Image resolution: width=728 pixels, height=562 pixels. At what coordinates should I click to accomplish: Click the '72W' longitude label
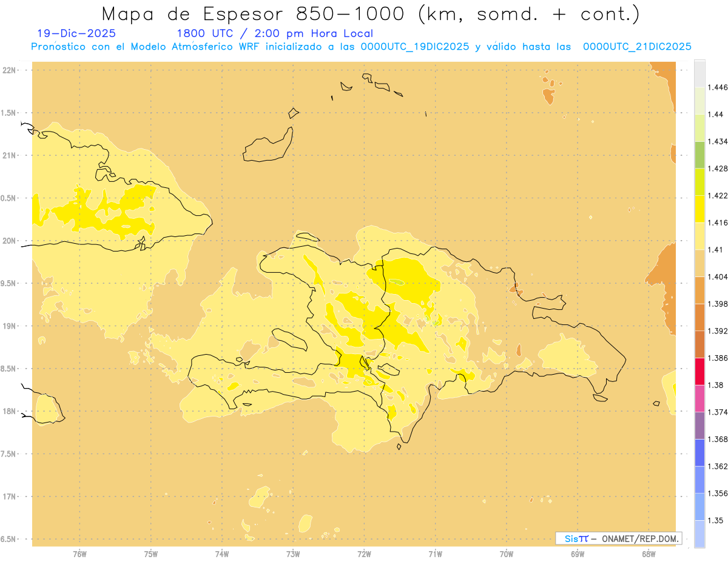[x=364, y=554]
